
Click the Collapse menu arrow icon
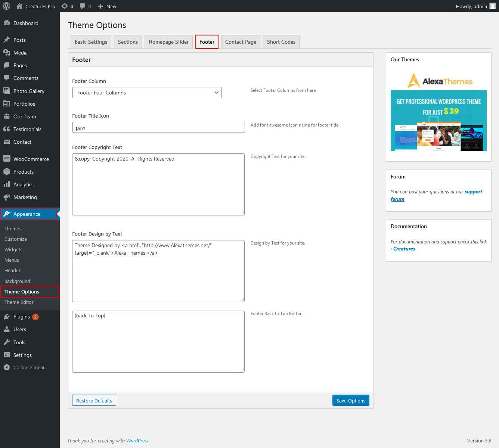click(x=7, y=367)
